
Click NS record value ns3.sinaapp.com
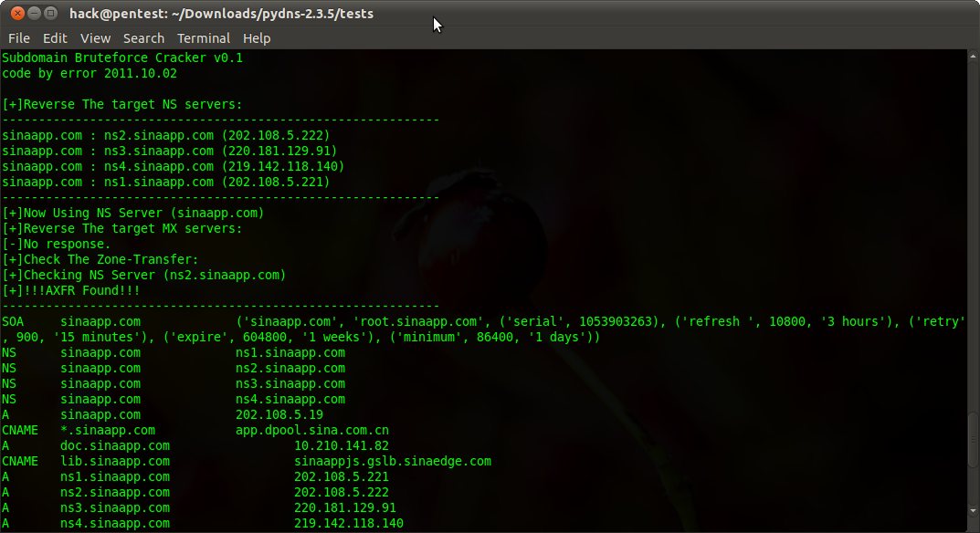[290, 383]
